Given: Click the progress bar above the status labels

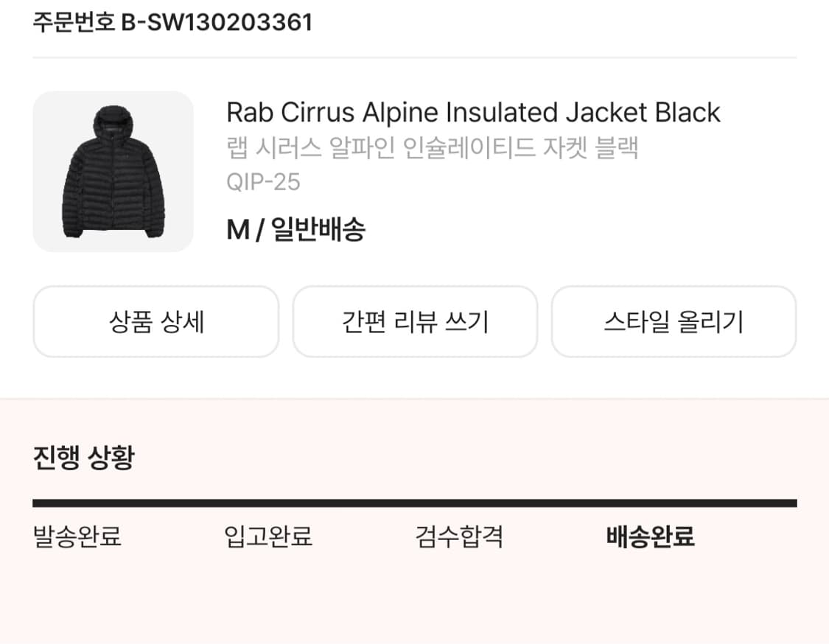Looking at the screenshot, I should click(414, 503).
